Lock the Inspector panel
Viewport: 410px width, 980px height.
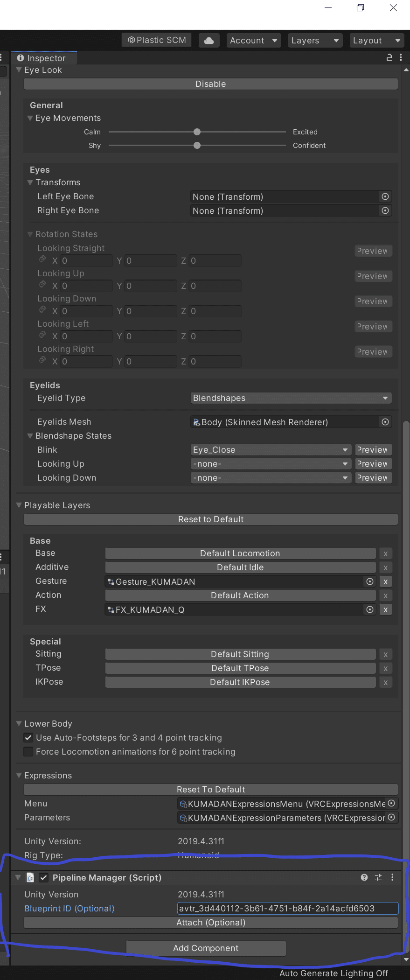(389, 57)
